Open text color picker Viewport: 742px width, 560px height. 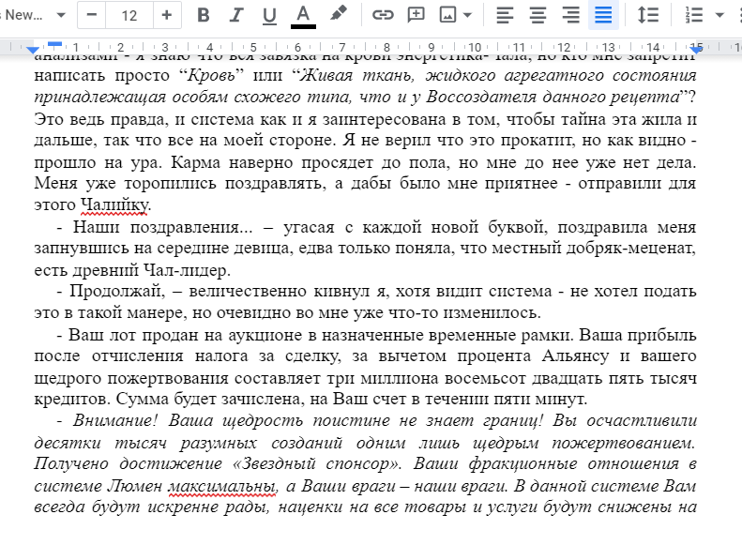(303, 15)
